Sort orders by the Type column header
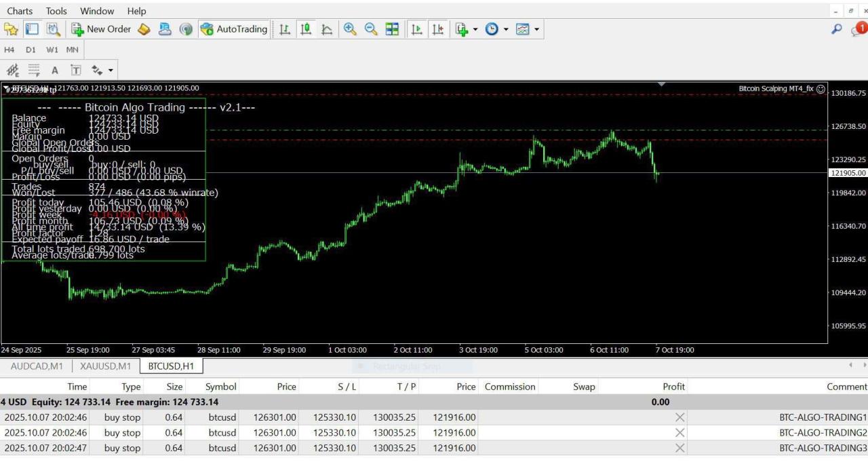The width and height of the screenshot is (868, 462). coord(131,387)
